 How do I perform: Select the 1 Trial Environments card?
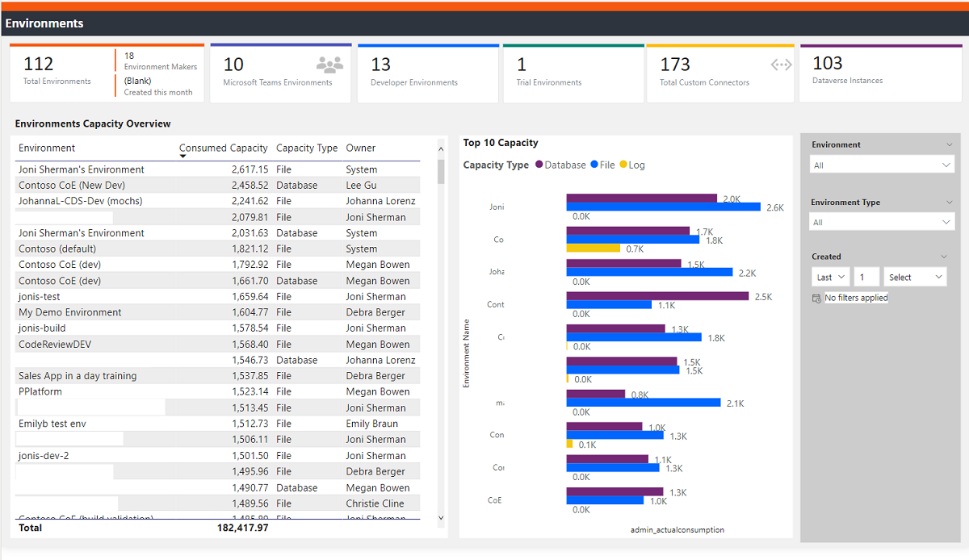(x=573, y=73)
